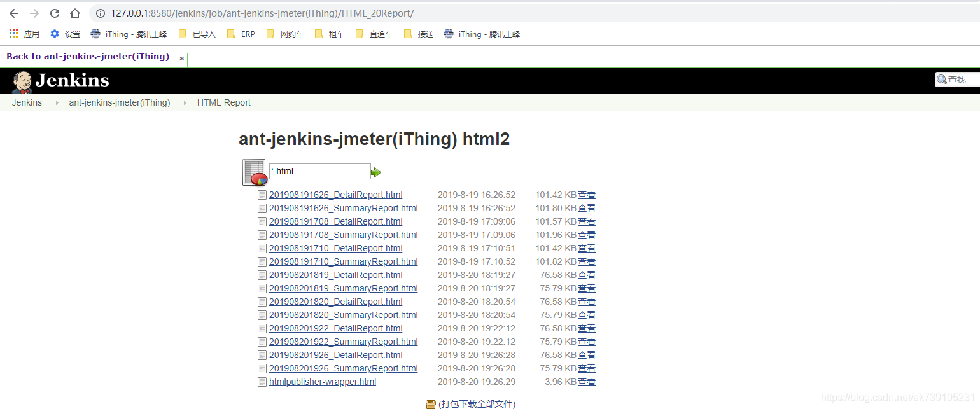Image resolution: width=980 pixels, height=409 pixels.
Task: Click the green go arrow beside filter
Action: [x=376, y=172]
